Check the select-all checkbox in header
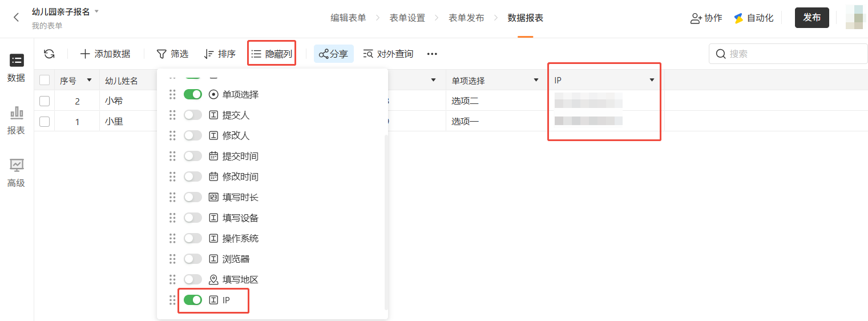Viewport: 868px width, 321px height. pos(45,81)
